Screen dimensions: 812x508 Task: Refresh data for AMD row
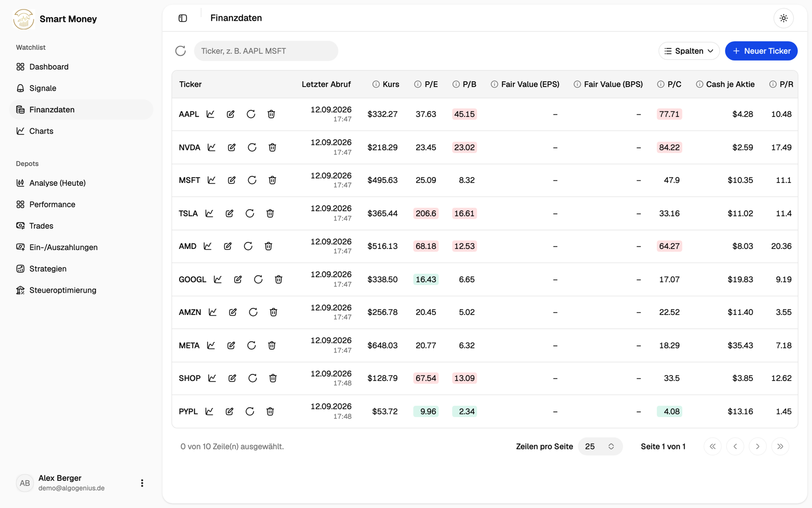[x=248, y=246]
